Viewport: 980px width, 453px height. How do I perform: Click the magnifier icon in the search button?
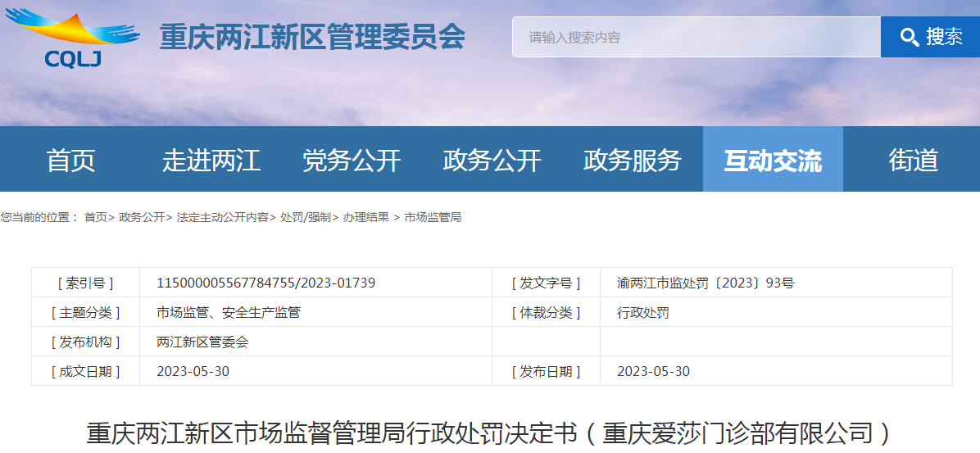909,37
